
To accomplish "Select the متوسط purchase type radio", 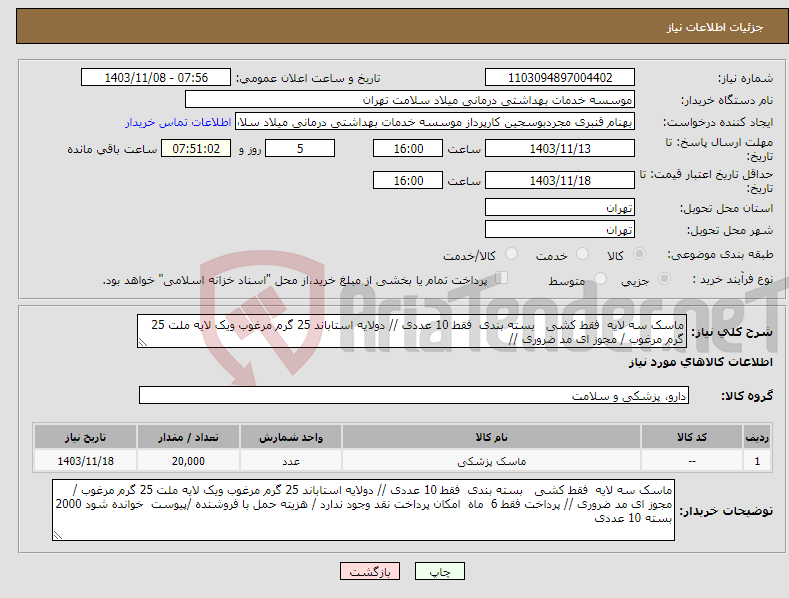I will click(600, 278).
